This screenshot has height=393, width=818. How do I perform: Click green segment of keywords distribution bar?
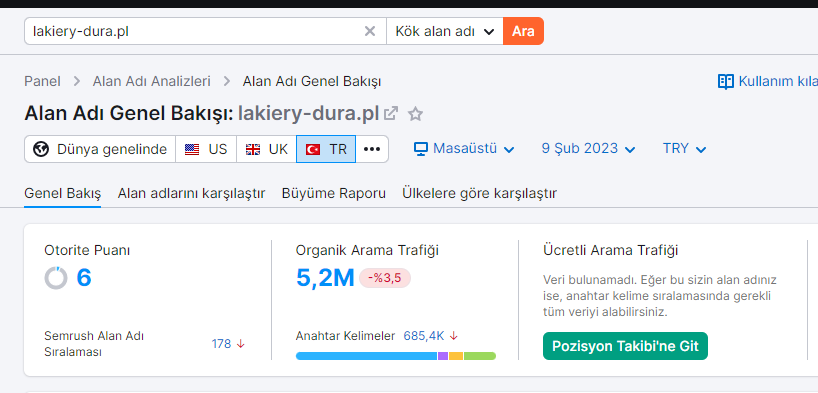pos(479,356)
